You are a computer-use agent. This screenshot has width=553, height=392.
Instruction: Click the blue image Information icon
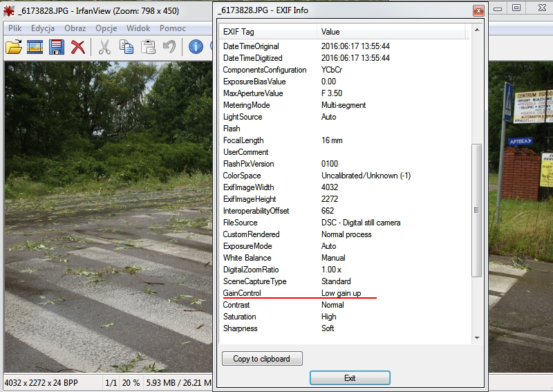pyautogui.click(x=196, y=47)
